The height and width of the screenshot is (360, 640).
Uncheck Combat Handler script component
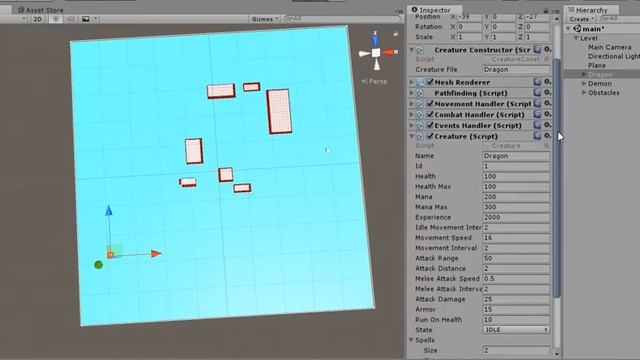click(430, 115)
